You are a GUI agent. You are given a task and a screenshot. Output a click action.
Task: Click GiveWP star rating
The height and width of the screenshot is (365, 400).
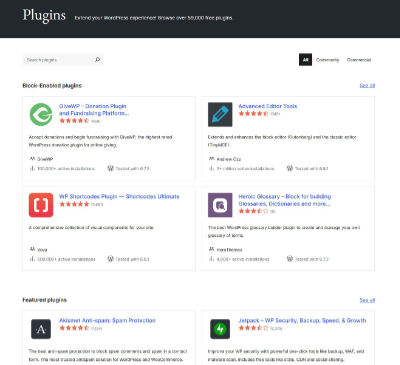point(74,121)
